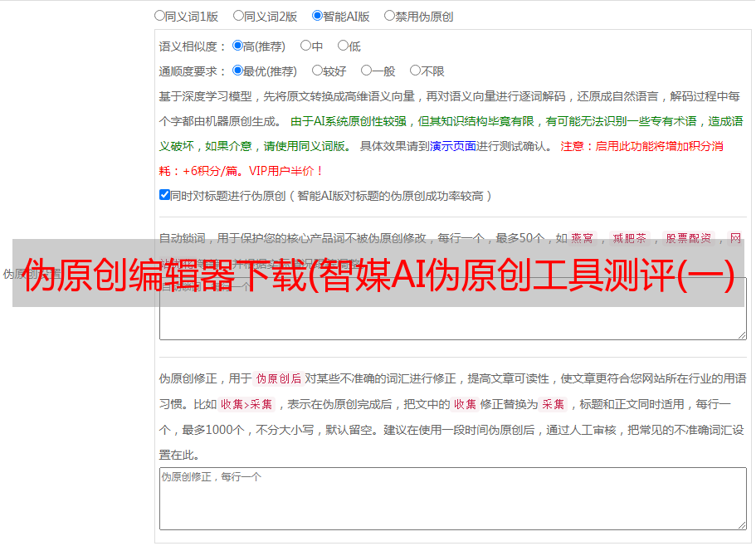The height and width of the screenshot is (546, 756).
Task: Set 通顺度要求 to 最优(推荐)
Action: pyautogui.click(x=237, y=71)
